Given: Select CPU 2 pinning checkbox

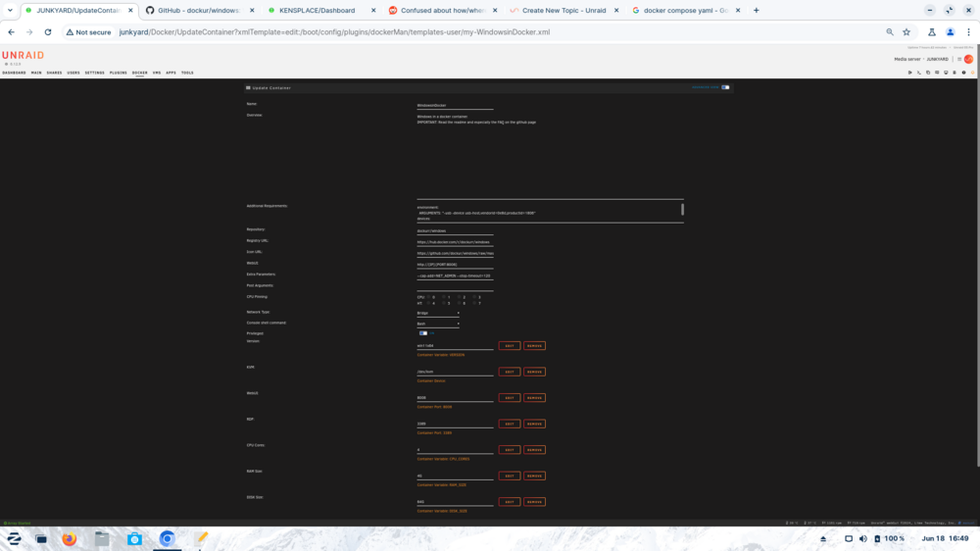Looking at the screenshot, I should pyautogui.click(x=460, y=297).
